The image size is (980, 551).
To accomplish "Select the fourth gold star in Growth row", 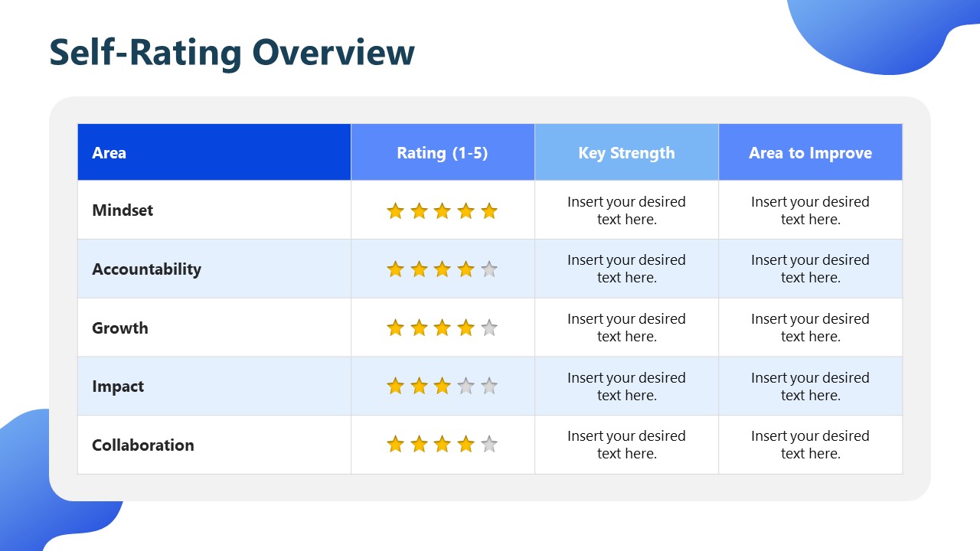I will 465,328.
